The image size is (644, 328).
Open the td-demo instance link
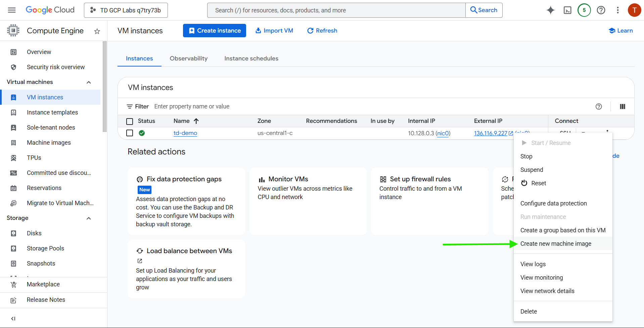coord(185,133)
